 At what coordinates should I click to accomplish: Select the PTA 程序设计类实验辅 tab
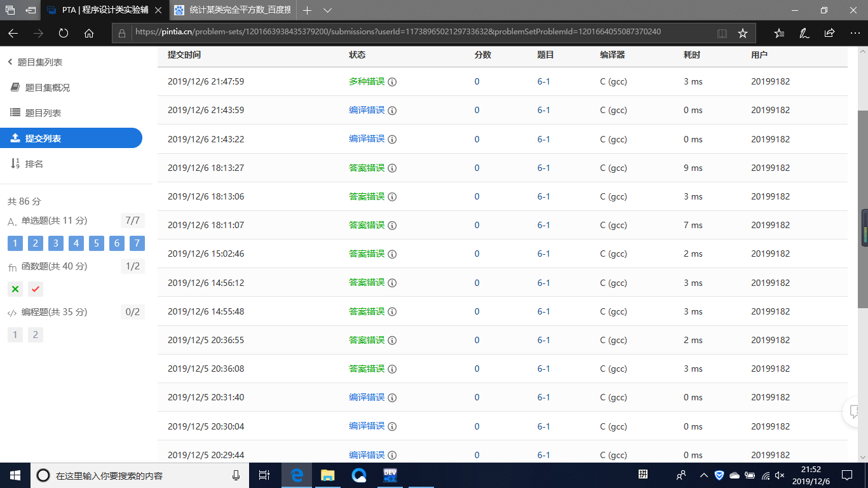[105, 10]
